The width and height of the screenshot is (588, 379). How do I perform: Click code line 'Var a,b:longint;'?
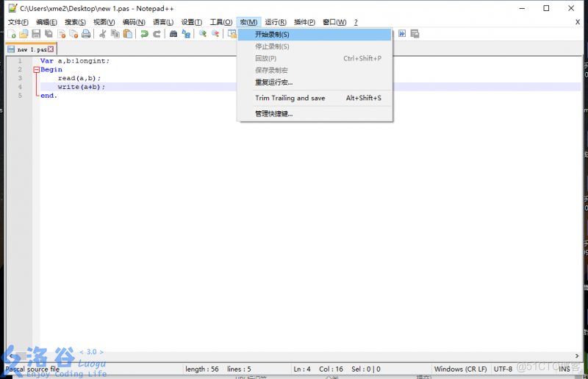(x=75, y=61)
